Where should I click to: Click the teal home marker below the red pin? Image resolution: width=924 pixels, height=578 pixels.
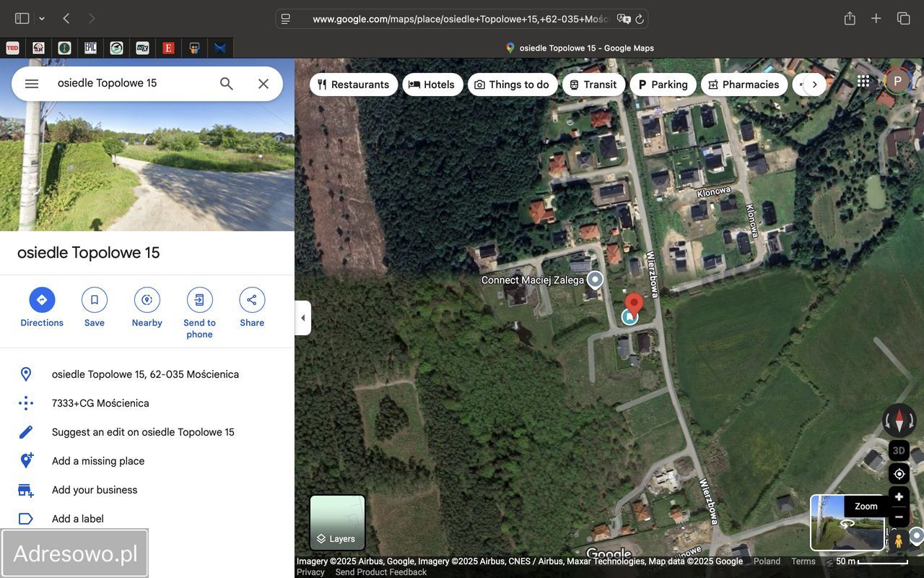pyautogui.click(x=630, y=316)
